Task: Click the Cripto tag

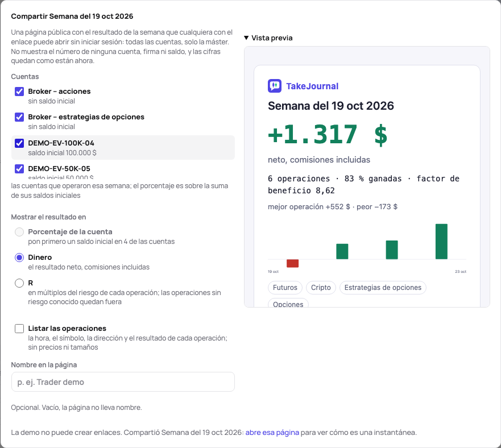Action: pos(321,288)
